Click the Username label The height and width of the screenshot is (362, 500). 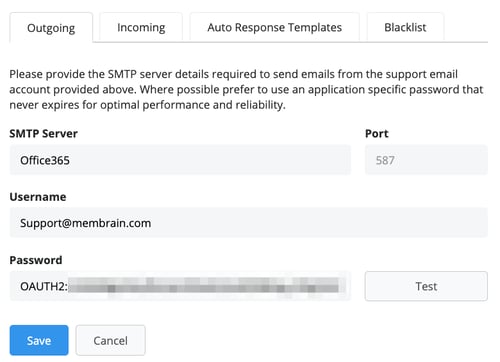pos(38,197)
